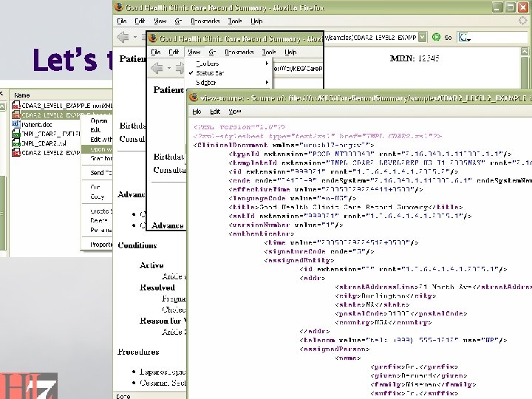Click the address bar URL in the rear Firefox window
532x399 pixels.
(370, 38)
